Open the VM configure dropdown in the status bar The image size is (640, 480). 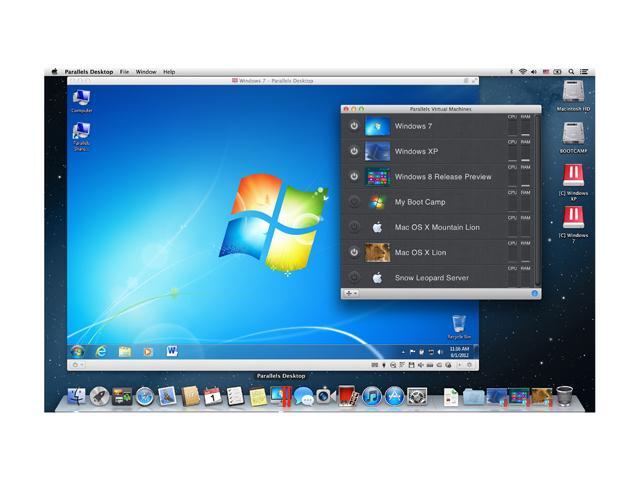tap(78, 365)
